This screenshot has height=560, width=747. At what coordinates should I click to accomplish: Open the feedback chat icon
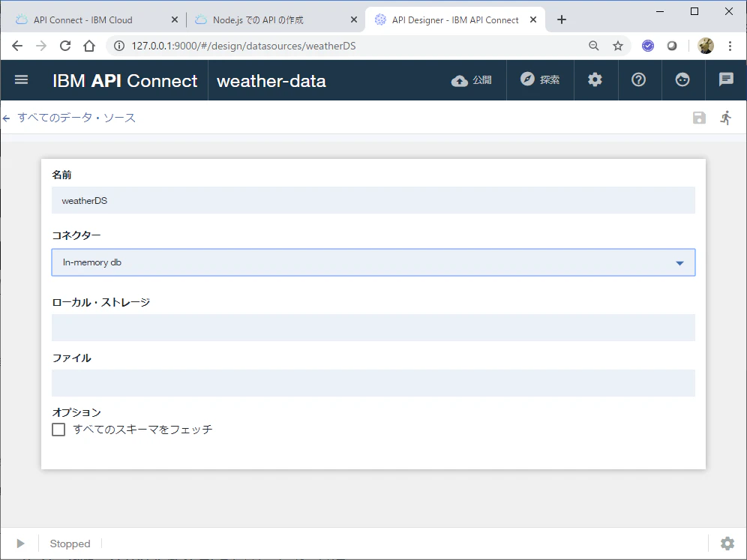click(x=726, y=80)
